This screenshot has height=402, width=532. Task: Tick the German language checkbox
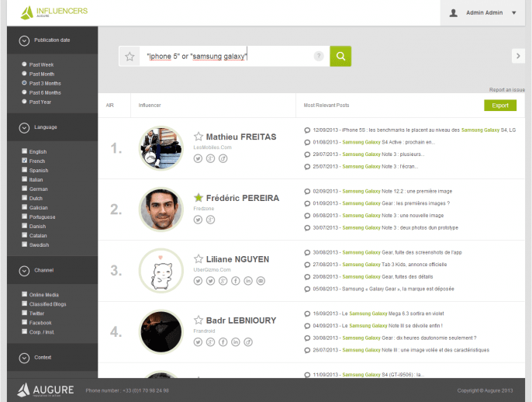[x=25, y=189]
